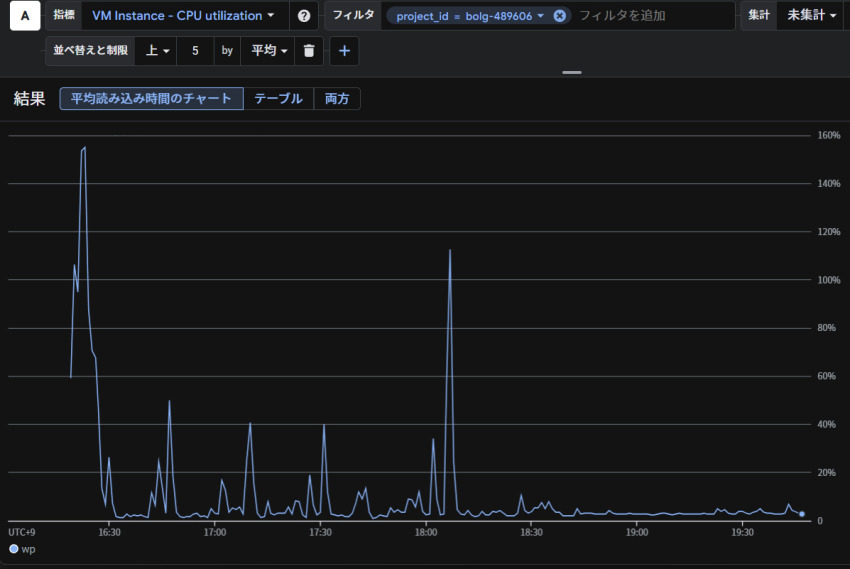Viewport: 850px width, 569px height.
Task: Click the metric help question mark icon
Action: (304, 16)
